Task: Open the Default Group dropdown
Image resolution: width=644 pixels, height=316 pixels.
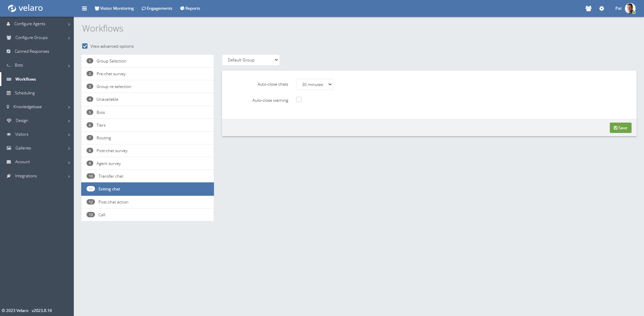Action: point(251,60)
